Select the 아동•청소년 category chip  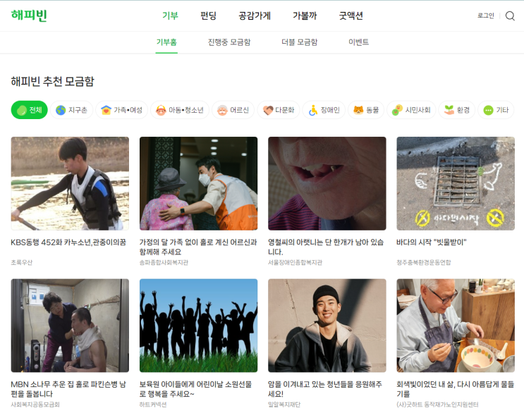180,110
